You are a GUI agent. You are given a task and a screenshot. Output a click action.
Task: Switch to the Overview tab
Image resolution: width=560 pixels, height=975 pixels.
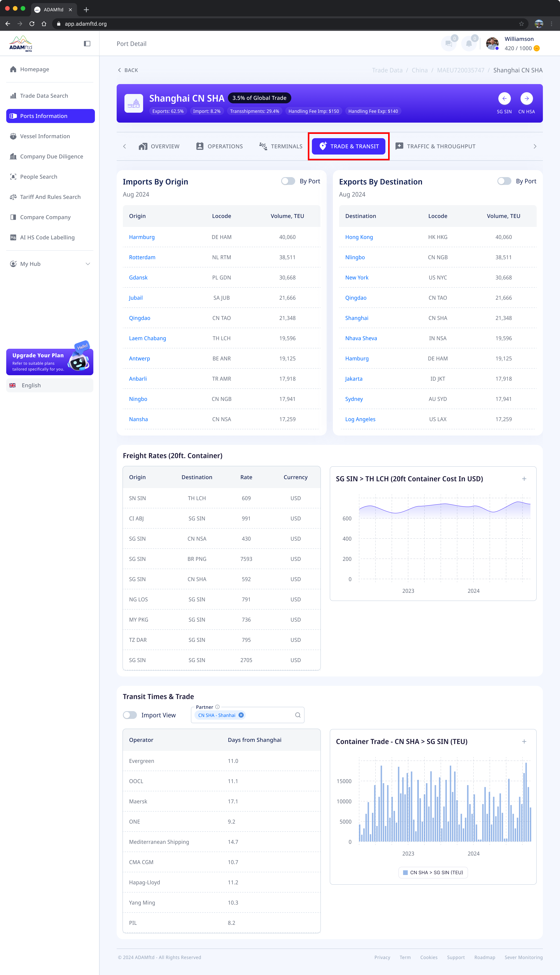pos(159,146)
